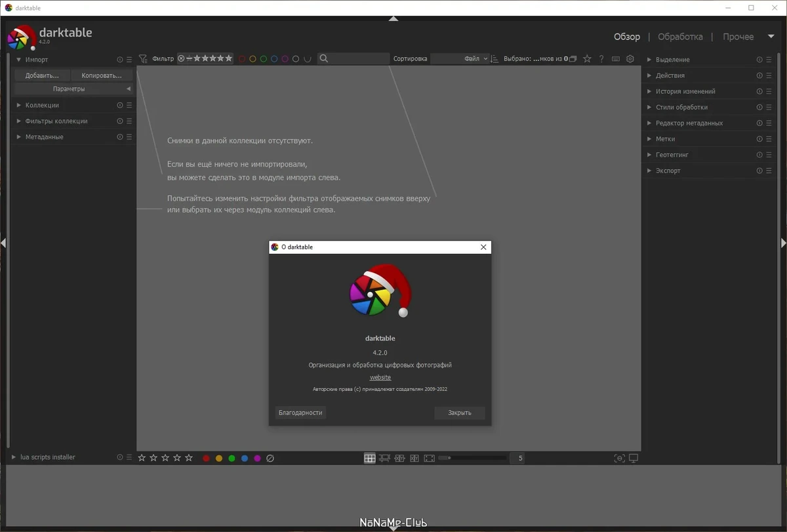Open keyboard shortcuts icon
This screenshot has height=532, width=787.
pos(616,59)
